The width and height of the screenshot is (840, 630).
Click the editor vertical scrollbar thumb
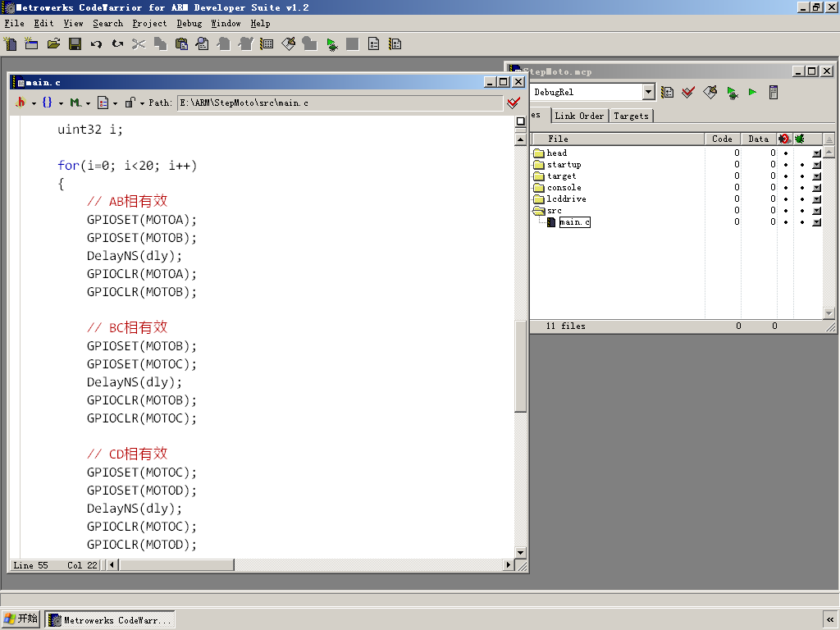pos(520,366)
